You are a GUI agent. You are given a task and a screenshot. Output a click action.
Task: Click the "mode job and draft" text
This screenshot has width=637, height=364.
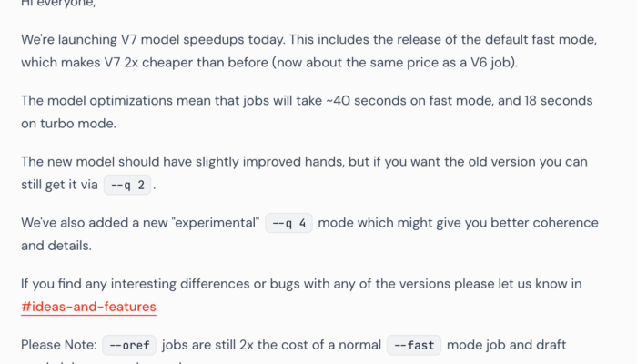pyautogui.click(x=506, y=345)
